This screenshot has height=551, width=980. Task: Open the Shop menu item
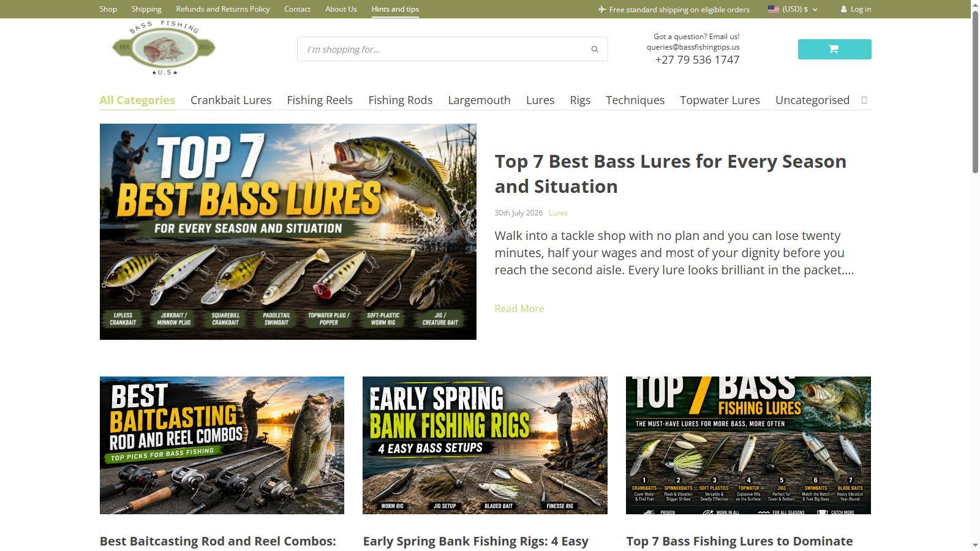(108, 9)
